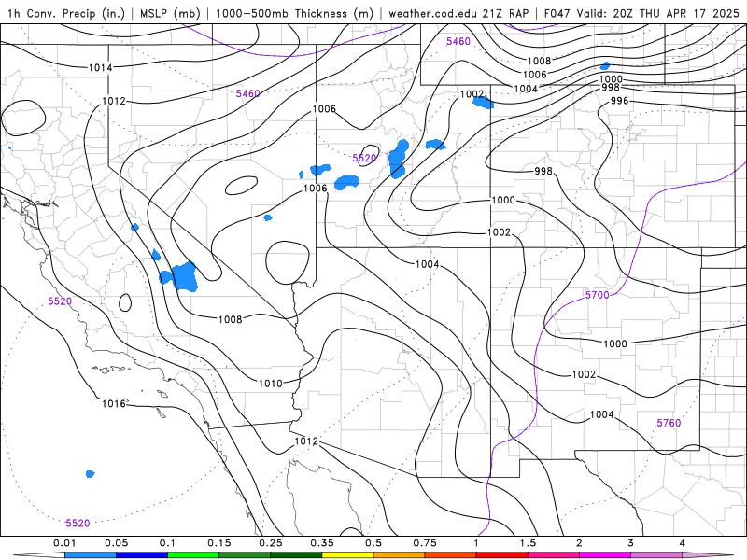Select the legend value 0.35

click(x=322, y=543)
